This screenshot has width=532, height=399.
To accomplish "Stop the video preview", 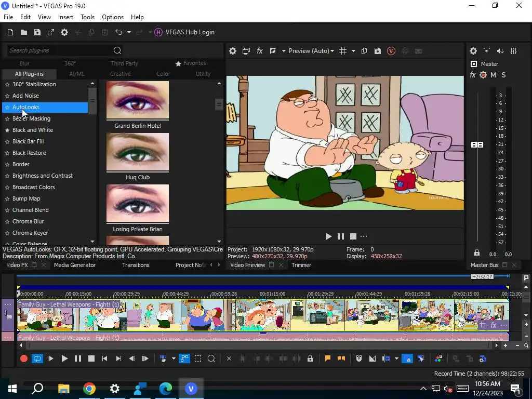I will (353, 236).
